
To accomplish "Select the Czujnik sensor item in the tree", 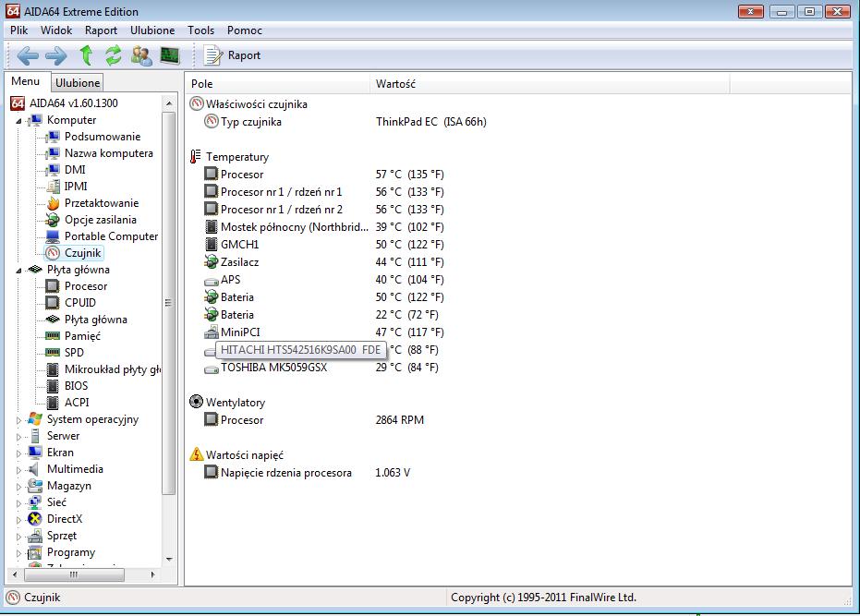I will [83, 253].
